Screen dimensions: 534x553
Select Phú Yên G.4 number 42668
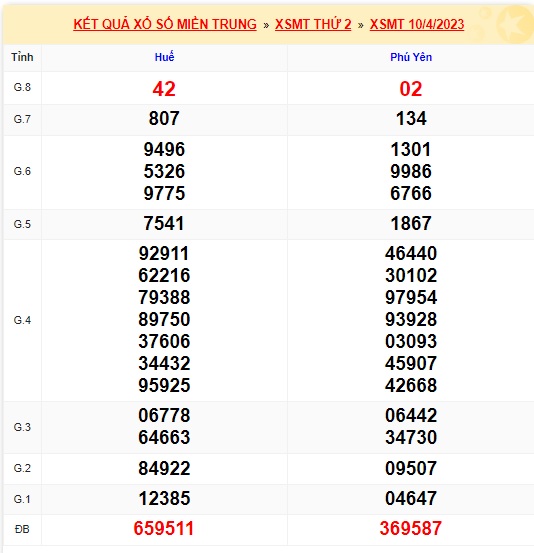(411, 385)
